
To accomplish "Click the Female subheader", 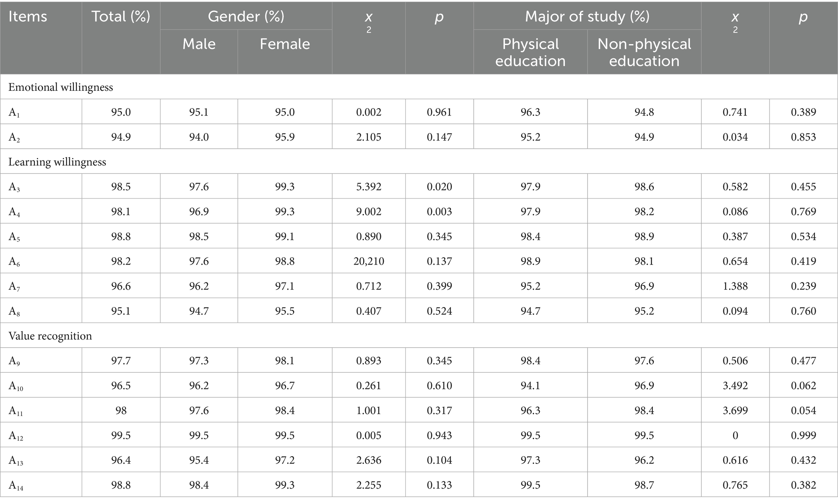I will pos(284,44).
